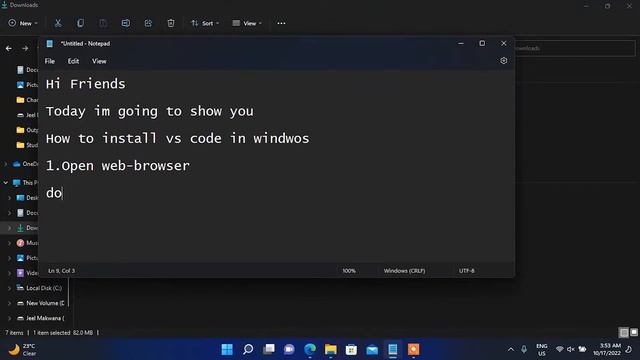Viewport: 640px width, 360px height.
Task: Open the taskbar clock and date
Action: [x=607, y=349]
